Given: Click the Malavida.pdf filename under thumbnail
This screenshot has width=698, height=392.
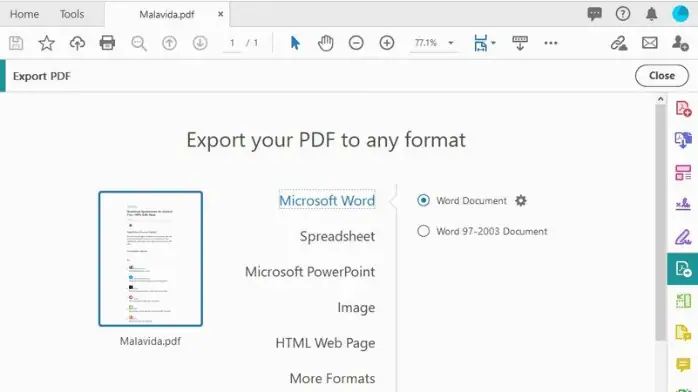Looking at the screenshot, I should point(150,341).
